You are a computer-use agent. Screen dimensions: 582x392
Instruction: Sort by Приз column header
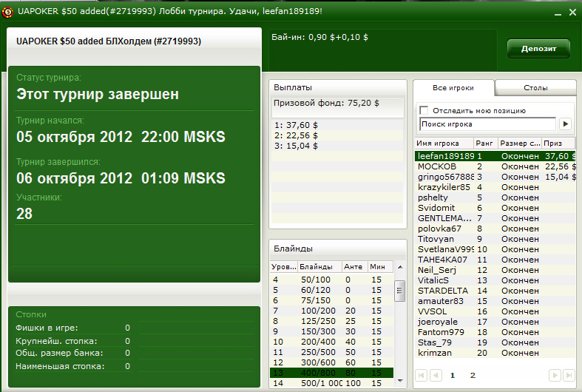pyautogui.click(x=558, y=143)
